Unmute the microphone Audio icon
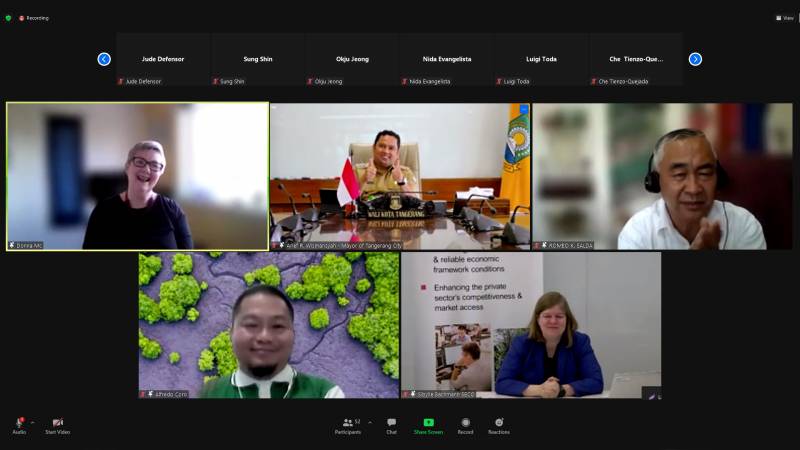Image resolution: width=800 pixels, height=450 pixels. pyautogui.click(x=19, y=423)
